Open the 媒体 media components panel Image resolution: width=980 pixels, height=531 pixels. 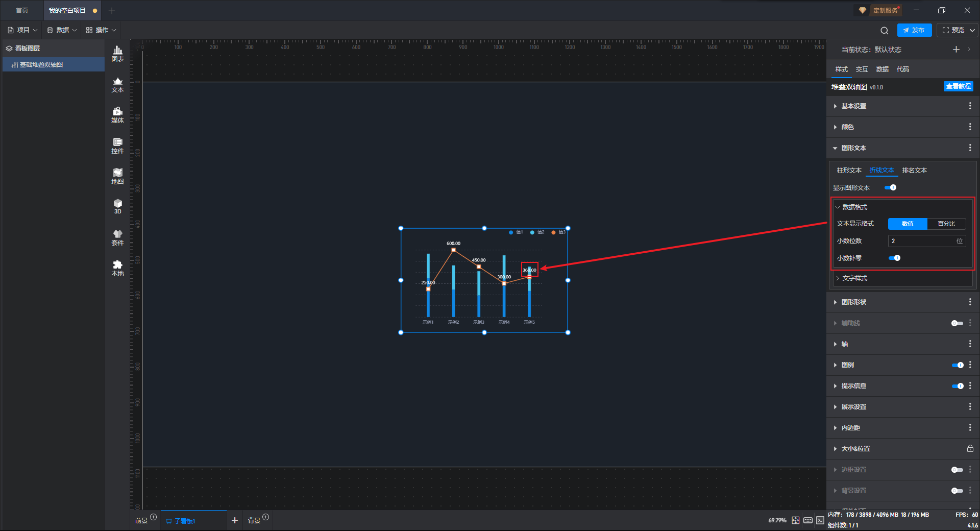coord(117,115)
